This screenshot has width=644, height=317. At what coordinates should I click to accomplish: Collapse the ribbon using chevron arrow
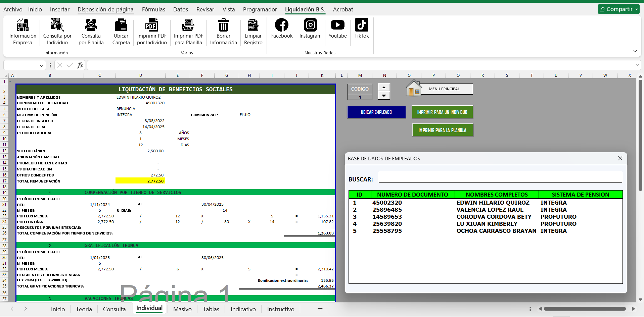pos(635,51)
